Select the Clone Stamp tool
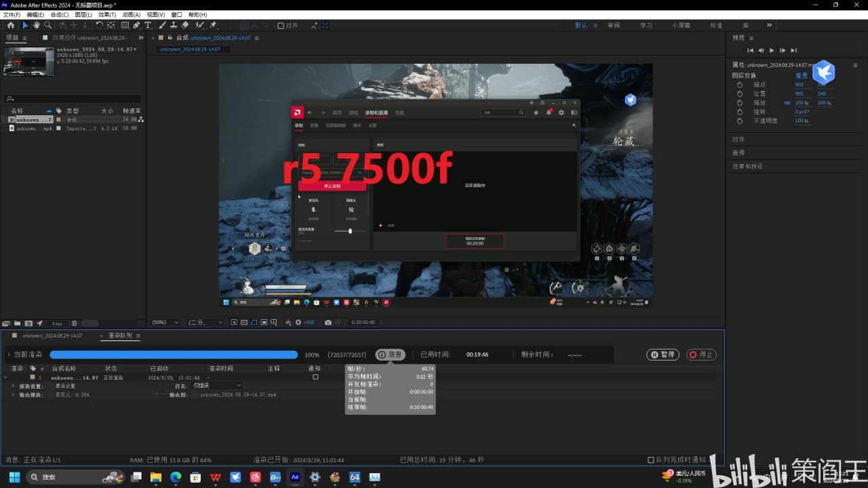The width and height of the screenshot is (868, 488). pyautogui.click(x=174, y=25)
